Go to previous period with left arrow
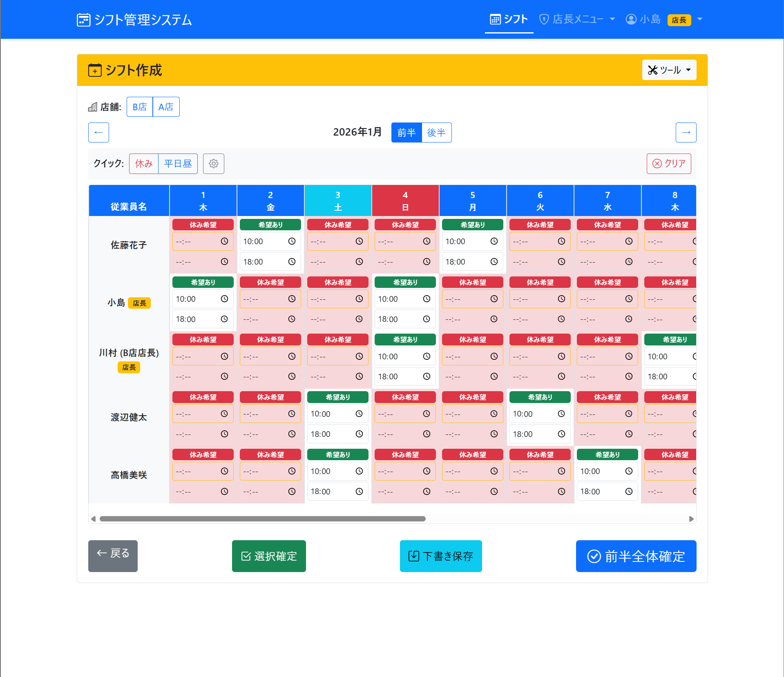784x677 pixels. pos(98,133)
